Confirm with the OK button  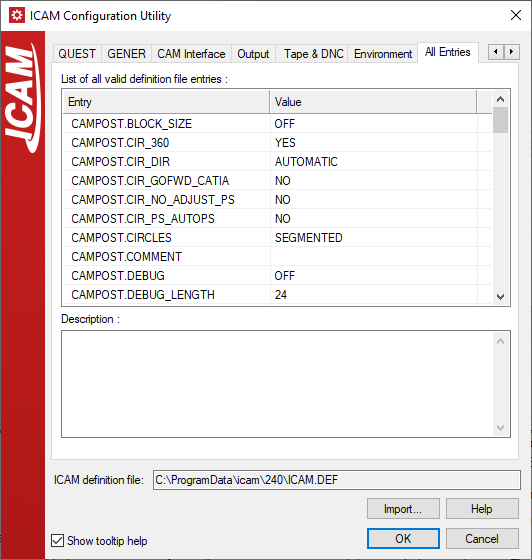pyautogui.click(x=403, y=539)
